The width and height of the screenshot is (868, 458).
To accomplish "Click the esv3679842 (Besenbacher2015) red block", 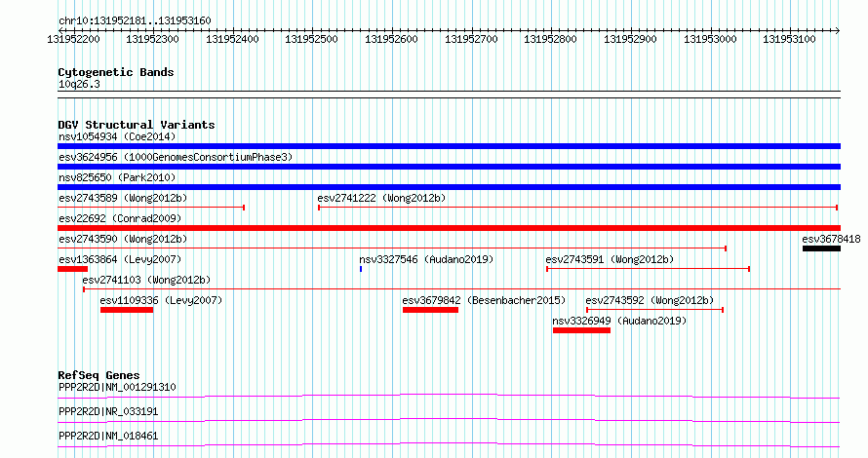I will tap(431, 310).
